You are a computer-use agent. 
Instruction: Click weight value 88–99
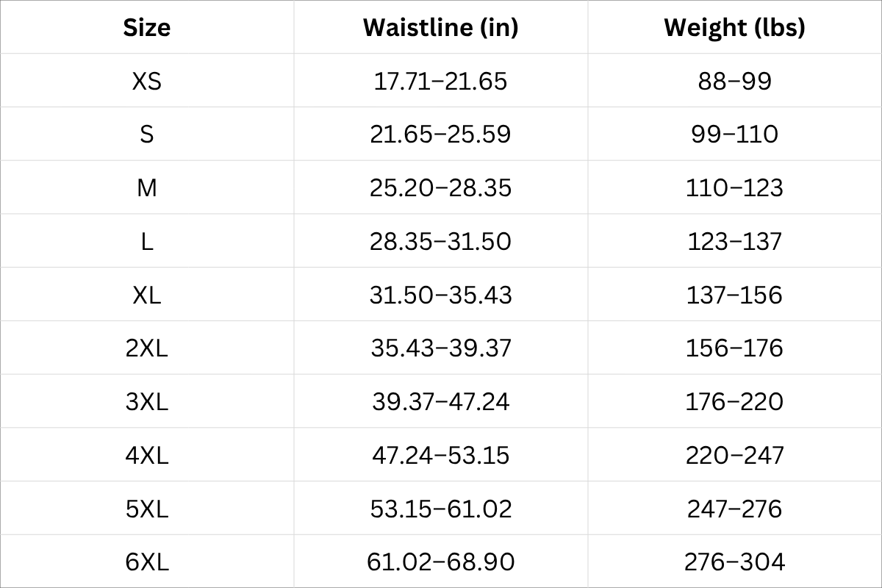pyautogui.click(x=734, y=81)
